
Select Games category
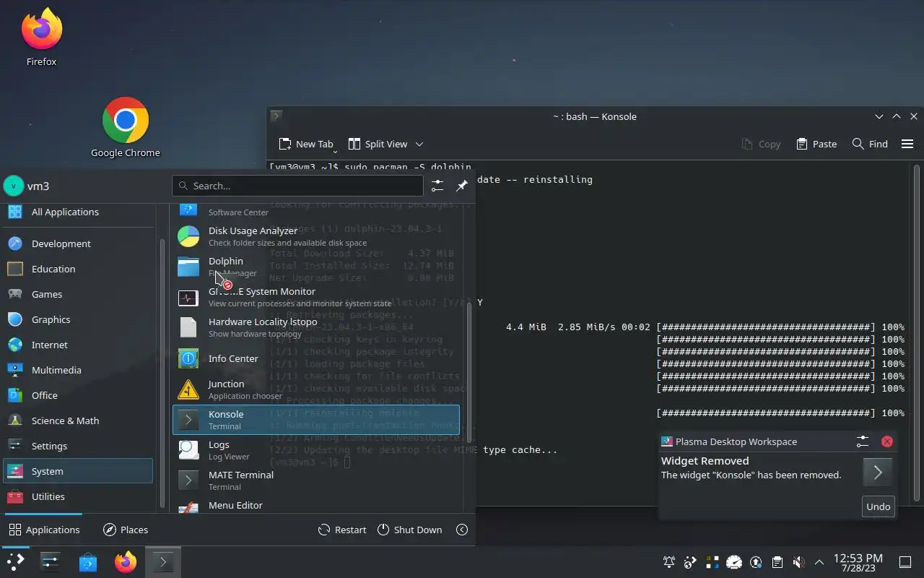(x=78, y=294)
